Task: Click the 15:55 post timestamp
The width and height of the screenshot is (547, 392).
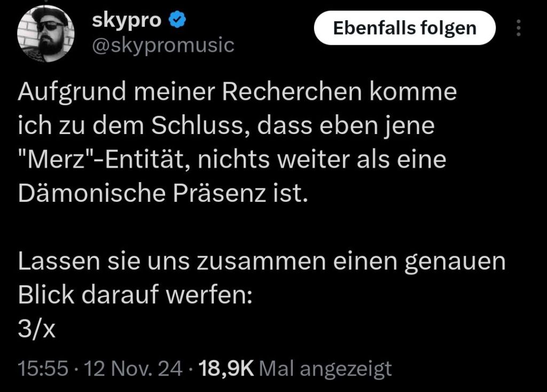Action: (43, 369)
